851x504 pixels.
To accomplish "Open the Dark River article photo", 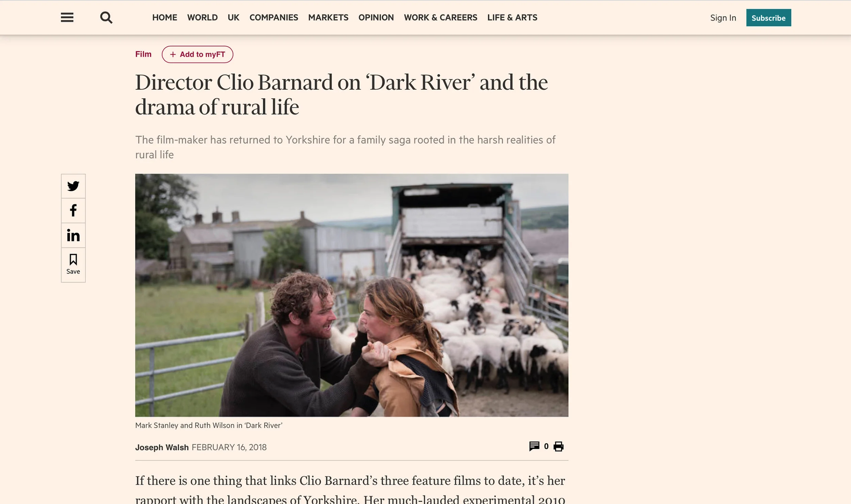I will pyautogui.click(x=352, y=295).
